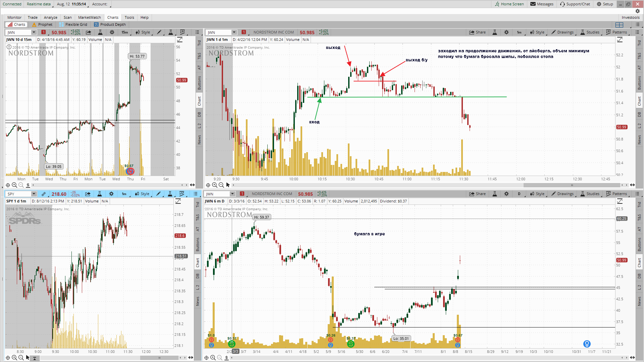Toggle T&S side tab of top-left chart

click(x=199, y=56)
